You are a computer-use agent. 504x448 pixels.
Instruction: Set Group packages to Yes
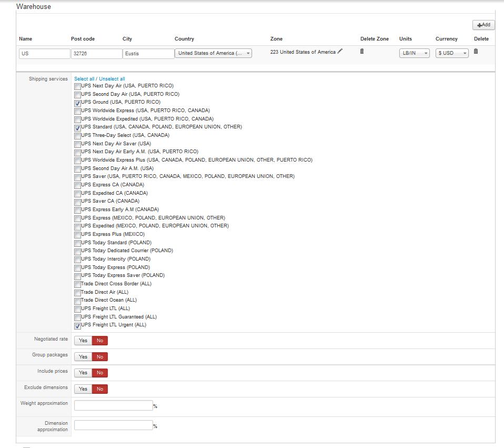coord(83,357)
